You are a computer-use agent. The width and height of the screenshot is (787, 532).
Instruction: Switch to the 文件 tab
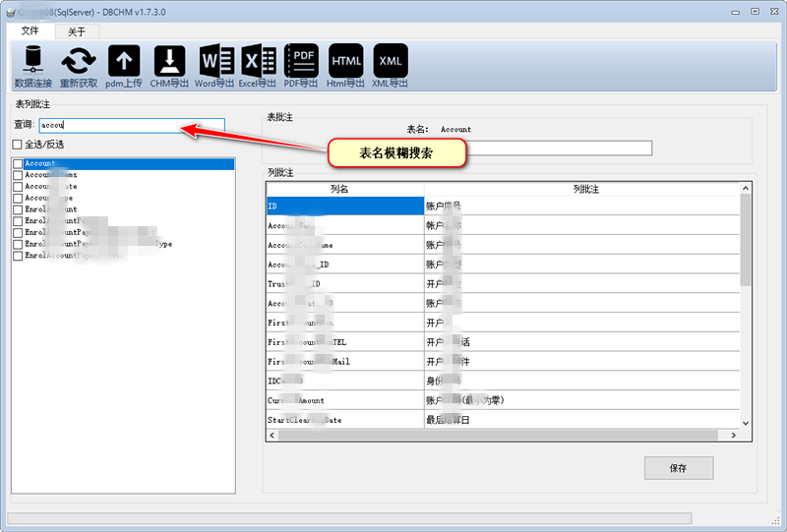coord(30,31)
